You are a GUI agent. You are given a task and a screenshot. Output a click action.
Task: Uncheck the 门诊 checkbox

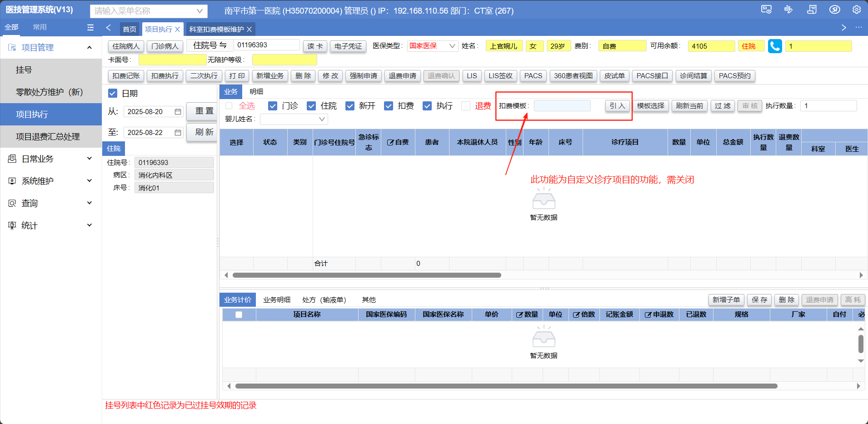[273, 106]
